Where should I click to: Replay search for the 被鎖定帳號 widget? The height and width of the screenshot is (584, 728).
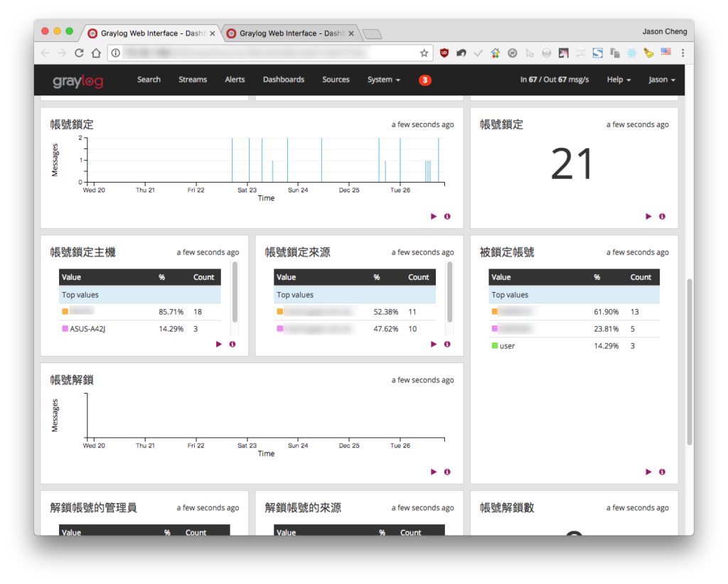coord(648,472)
